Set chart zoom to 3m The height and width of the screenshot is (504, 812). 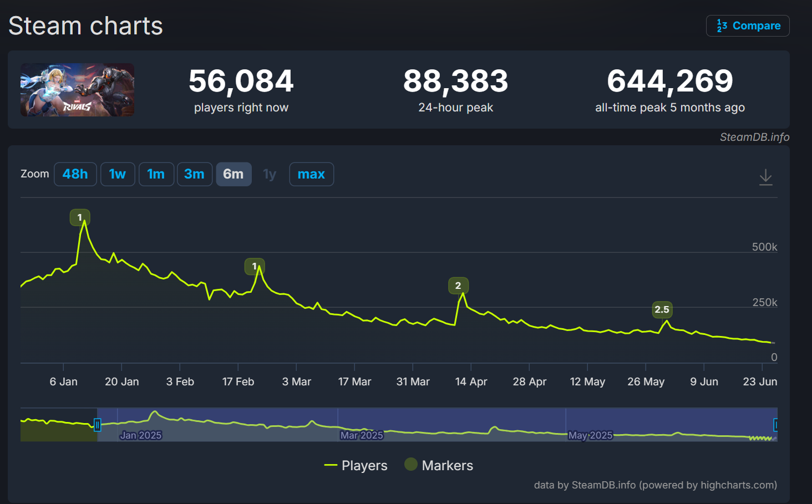point(195,174)
